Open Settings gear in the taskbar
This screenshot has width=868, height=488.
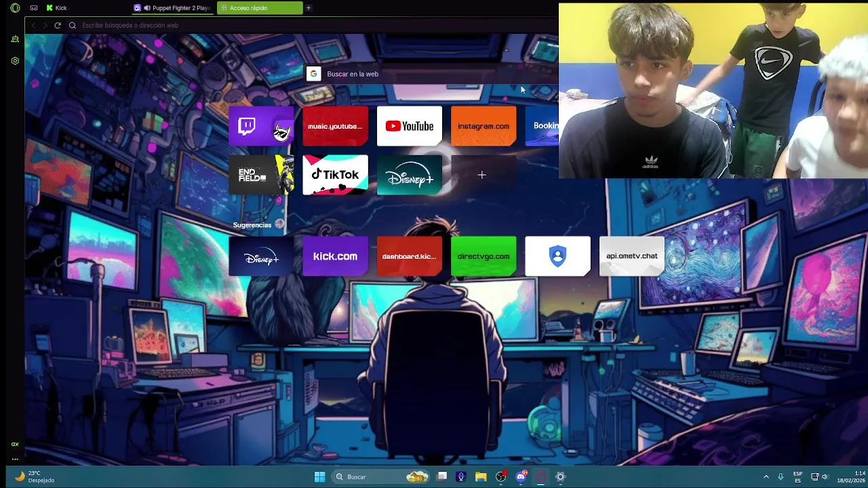(560, 476)
